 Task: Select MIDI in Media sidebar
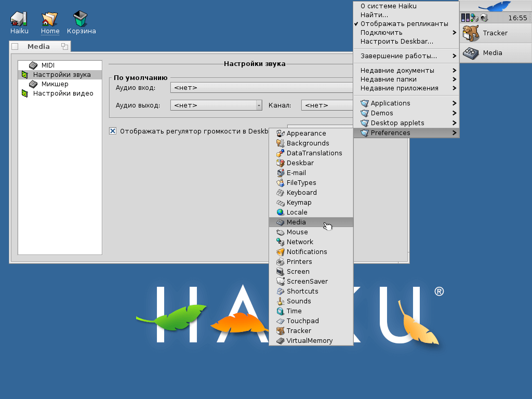pos(60,65)
